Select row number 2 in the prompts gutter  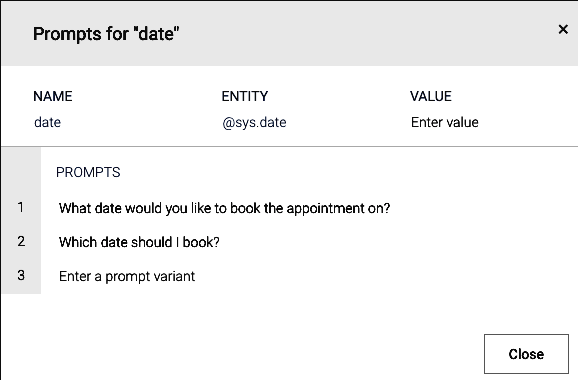click(x=21, y=241)
